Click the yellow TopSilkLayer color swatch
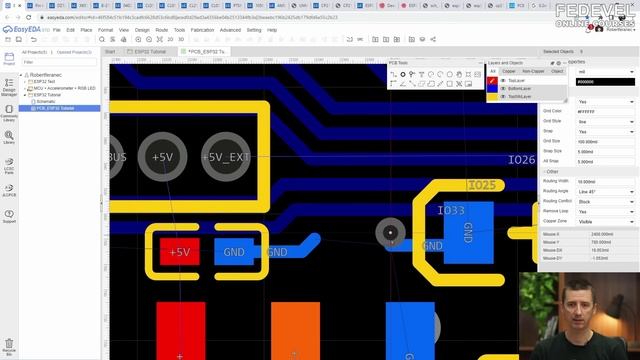This screenshot has width=640, height=360. click(x=493, y=97)
